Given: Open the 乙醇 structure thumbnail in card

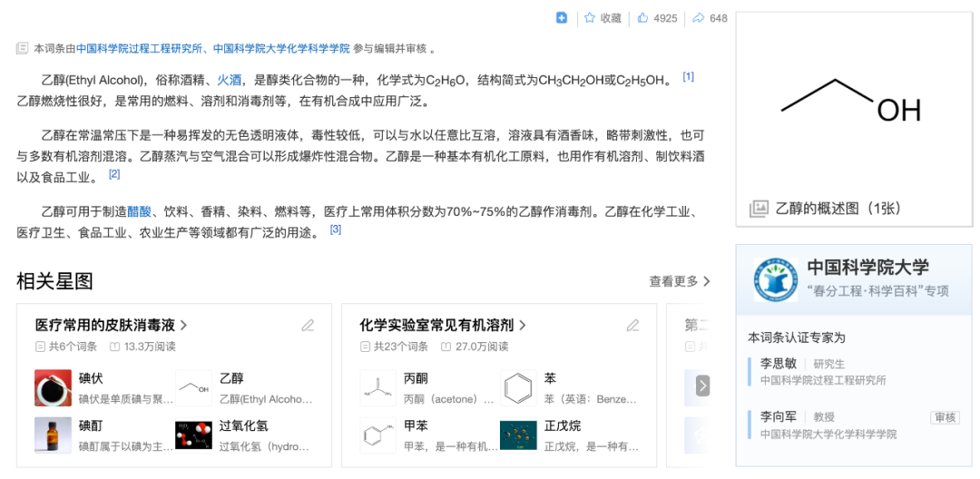Looking at the screenshot, I should point(194,387).
